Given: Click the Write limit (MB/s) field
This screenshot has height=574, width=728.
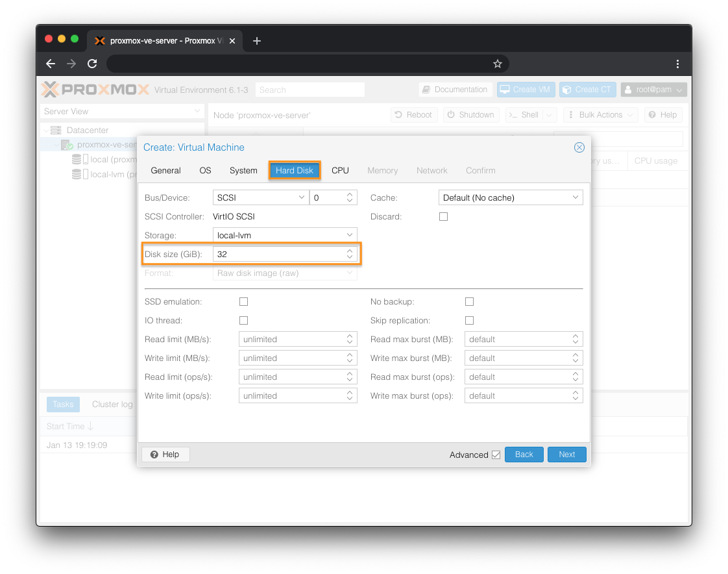Looking at the screenshot, I should 298,358.
